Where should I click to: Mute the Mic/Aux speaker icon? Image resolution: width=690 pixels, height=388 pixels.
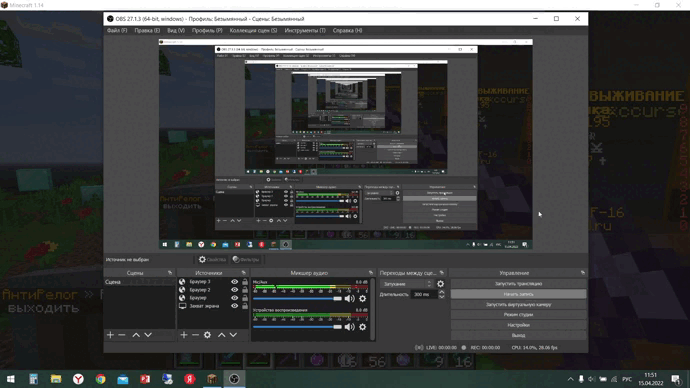click(349, 299)
